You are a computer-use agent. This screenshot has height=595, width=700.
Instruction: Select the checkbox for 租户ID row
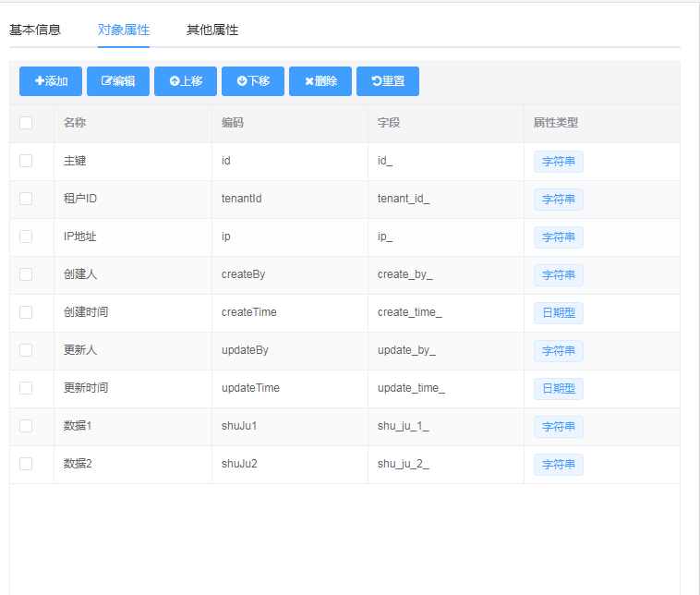26,199
